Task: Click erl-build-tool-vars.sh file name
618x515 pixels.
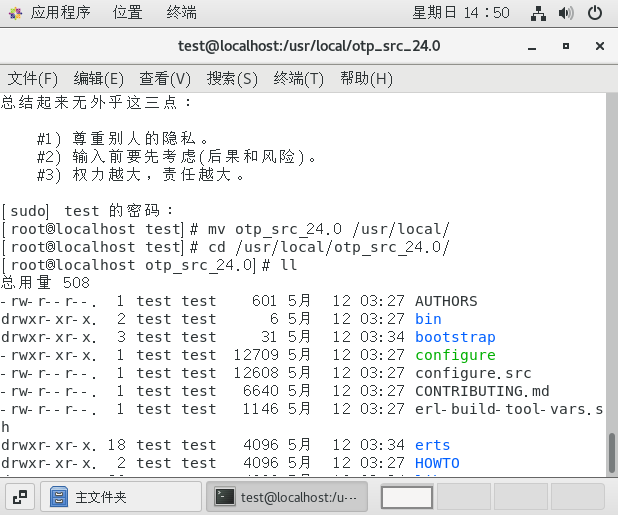Action: (x=509, y=409)
